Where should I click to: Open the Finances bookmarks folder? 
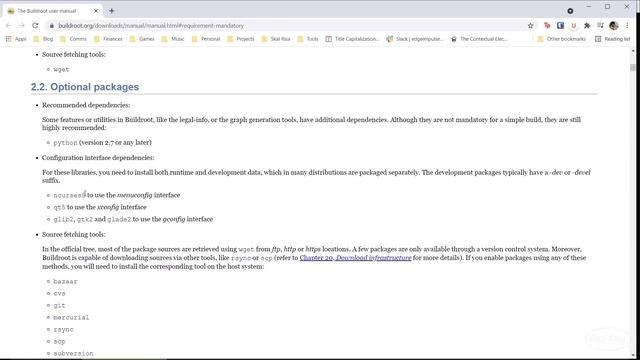coord(108,39)
